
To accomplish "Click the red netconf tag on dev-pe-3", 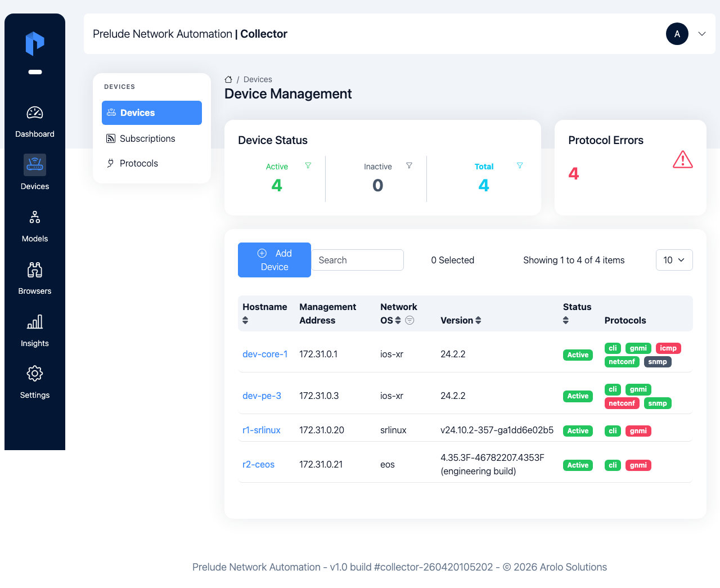I will click(622, 403).
